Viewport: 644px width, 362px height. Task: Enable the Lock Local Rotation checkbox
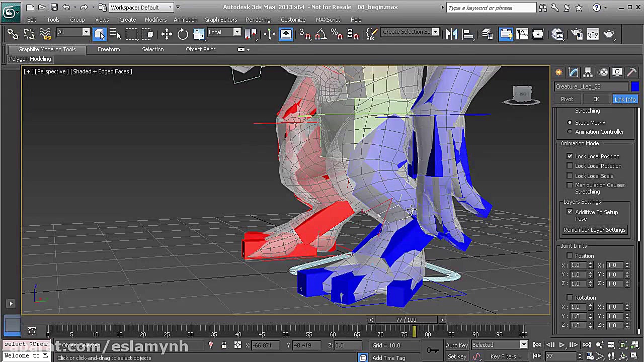[570, 166]
